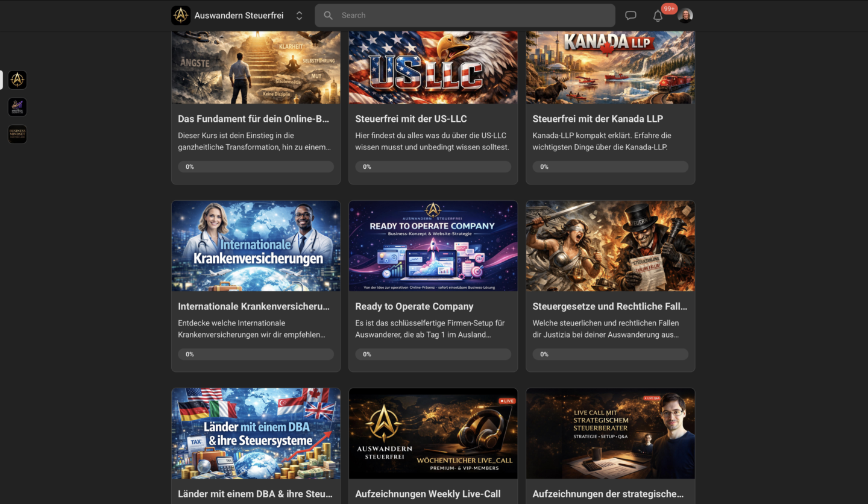Open the 'Aufzeichnungen der strategische...' title
The width and height of the screenshot is (868, 504).
tap(608, 494)
